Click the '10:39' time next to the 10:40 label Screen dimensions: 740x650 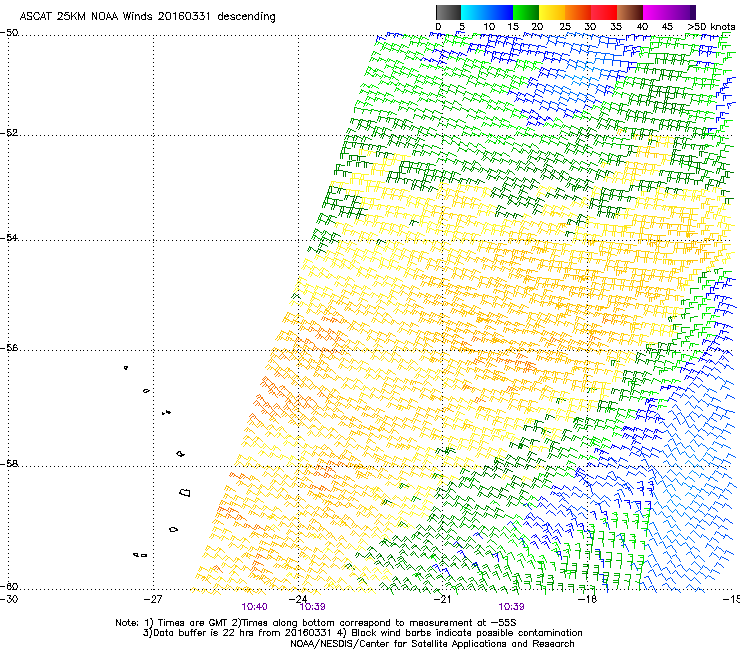pos(312,607)
